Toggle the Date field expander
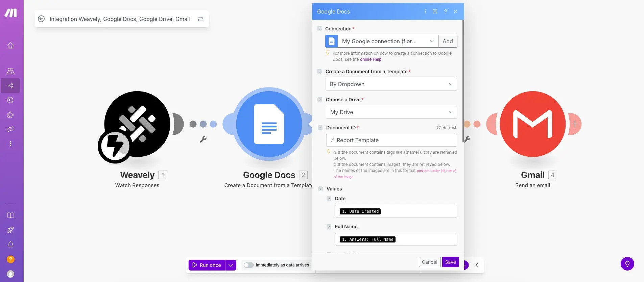Viewport: 644px width, 282px height. click(329, 199)
